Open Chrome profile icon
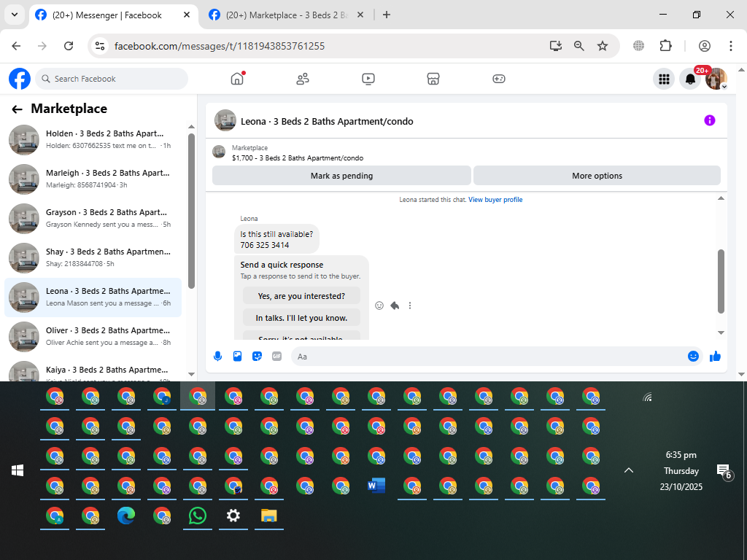The height and width of the screenshot is (560, 747). click(705, 46)
